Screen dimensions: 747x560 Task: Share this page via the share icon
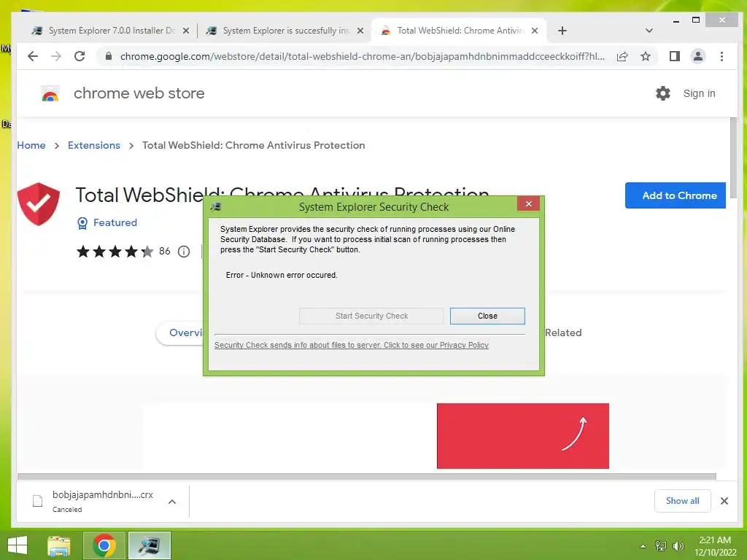622,56
